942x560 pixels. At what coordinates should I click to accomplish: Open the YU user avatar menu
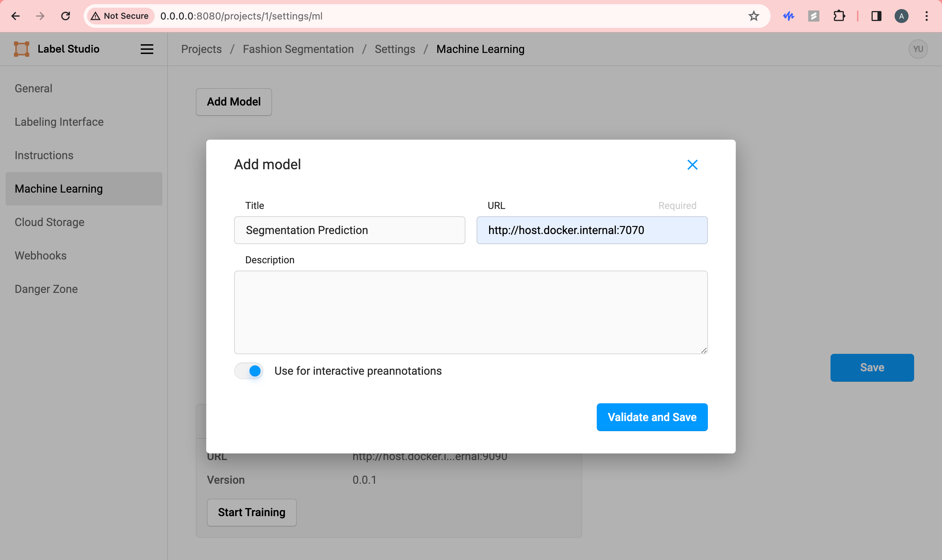click(x=918, y=49)
